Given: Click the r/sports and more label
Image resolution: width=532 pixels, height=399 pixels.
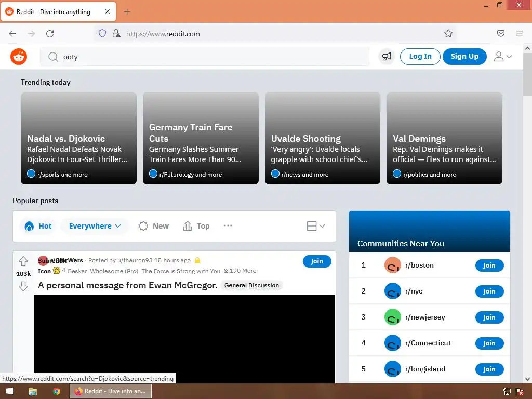Looking at the screenshot, I should click(x=62, y=175).
